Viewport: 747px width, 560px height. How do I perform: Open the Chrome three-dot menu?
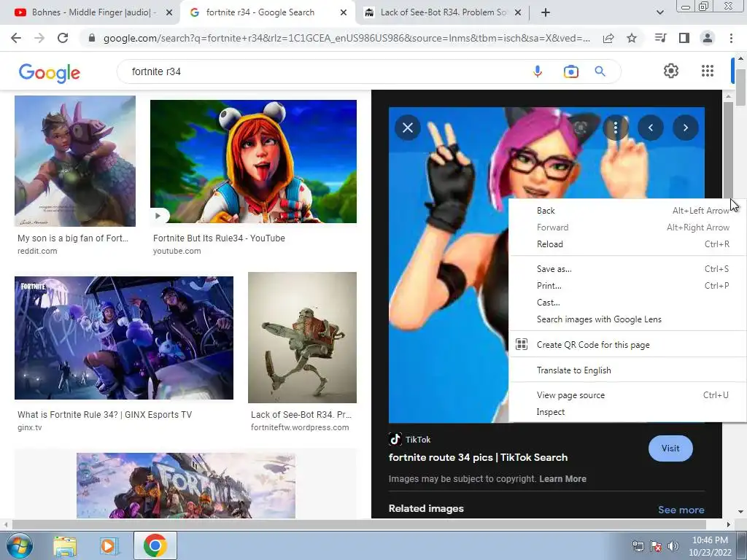(731, 38)
